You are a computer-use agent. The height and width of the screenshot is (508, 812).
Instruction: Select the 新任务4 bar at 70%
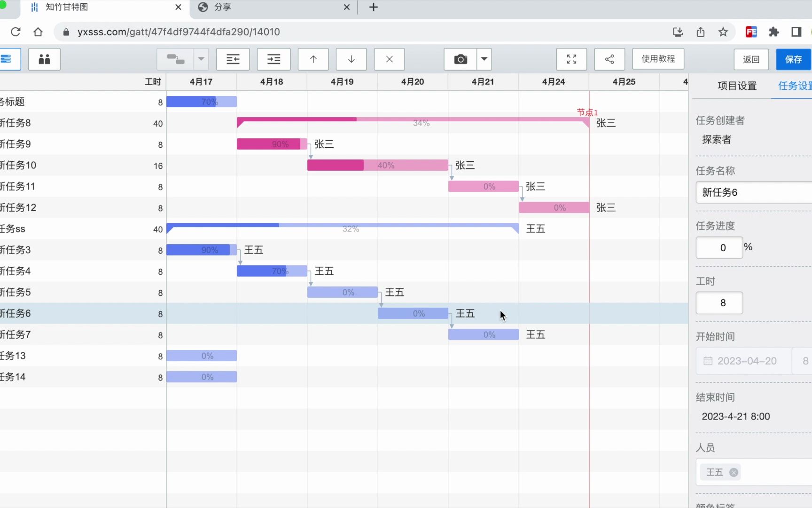[x=272, y=271]
